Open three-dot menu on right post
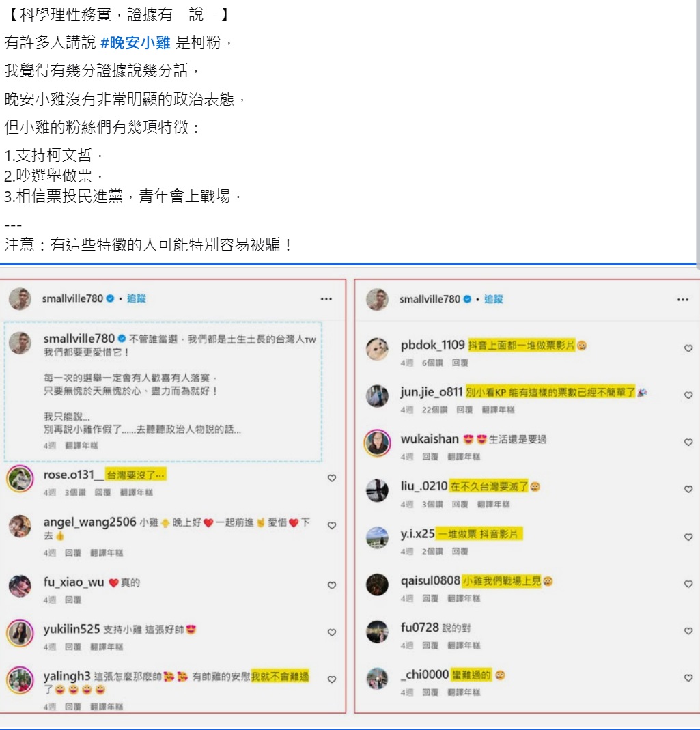Screen dimensions: 700x730 point(683,299)
